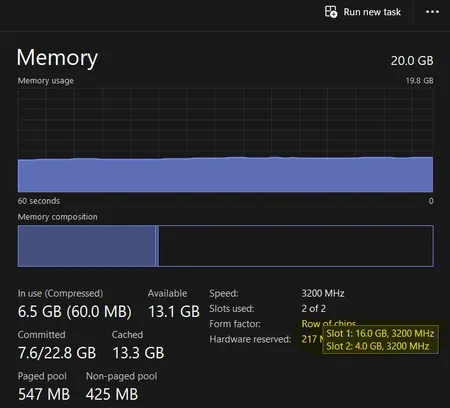Click the Committed 7.6/22.8 GB value
This screenshot has width=450, height=408.
[x=57, y=353]
